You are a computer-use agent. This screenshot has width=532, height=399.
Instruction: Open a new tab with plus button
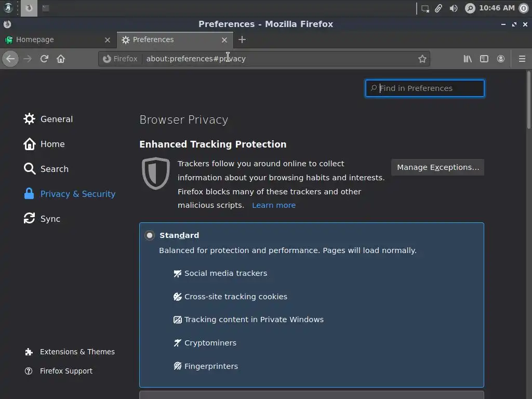tap(242, 39)
